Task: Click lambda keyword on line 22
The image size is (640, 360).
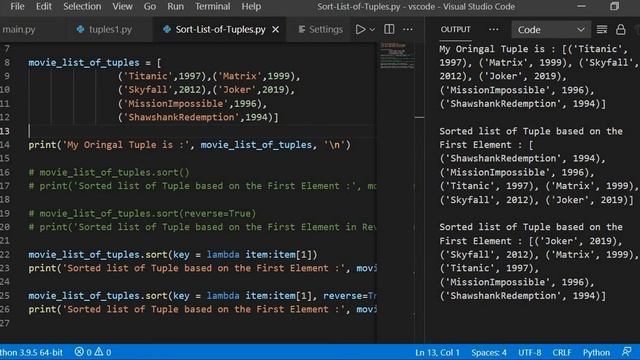Action: [x=223, y=255]
